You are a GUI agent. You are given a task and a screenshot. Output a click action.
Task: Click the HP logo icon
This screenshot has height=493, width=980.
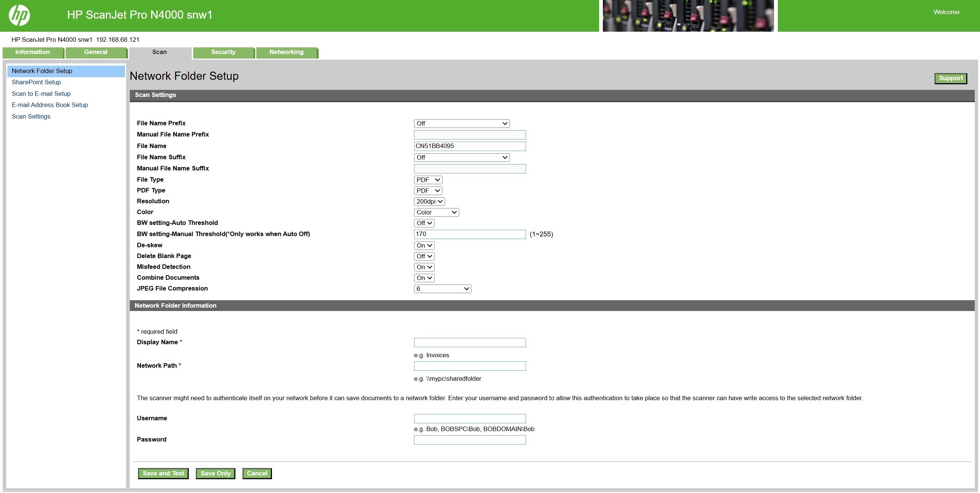coord(19,15)
